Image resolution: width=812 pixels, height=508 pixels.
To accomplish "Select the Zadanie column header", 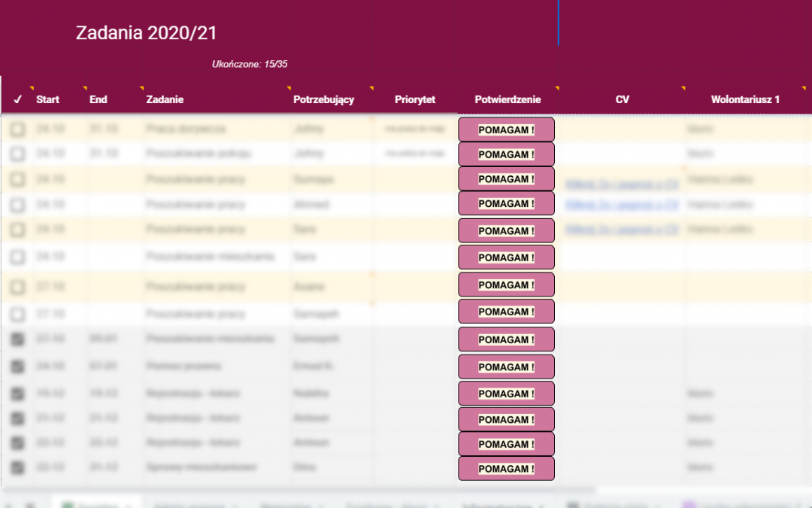I will pos(165,99).
